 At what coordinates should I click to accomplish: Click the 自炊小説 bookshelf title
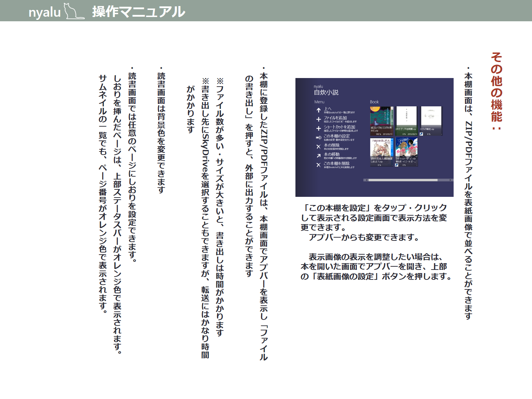pyautogui.click(x=326, y=93)
